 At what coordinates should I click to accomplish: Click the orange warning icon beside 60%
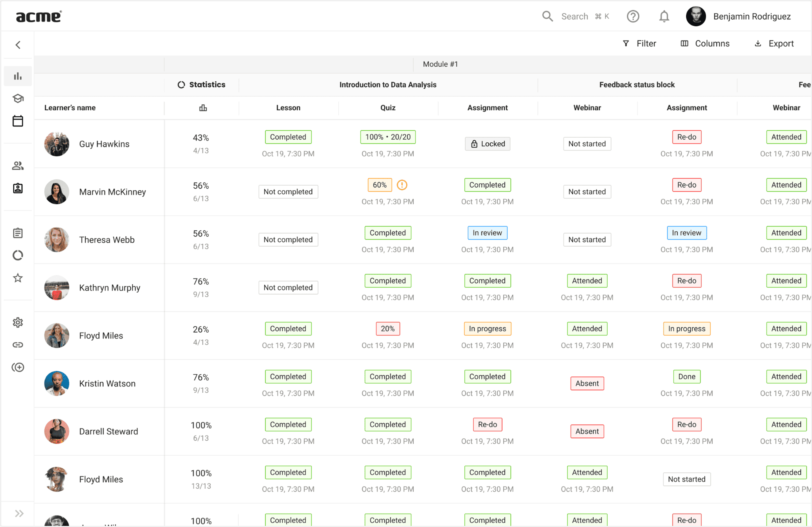pos(402,185)
